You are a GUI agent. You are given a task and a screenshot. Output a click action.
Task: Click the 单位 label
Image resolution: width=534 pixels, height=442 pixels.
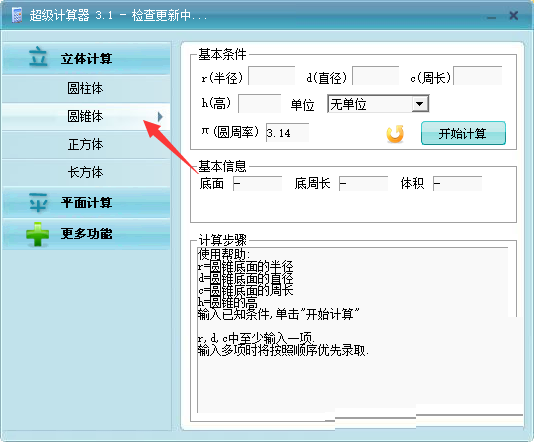click(302, 105)
